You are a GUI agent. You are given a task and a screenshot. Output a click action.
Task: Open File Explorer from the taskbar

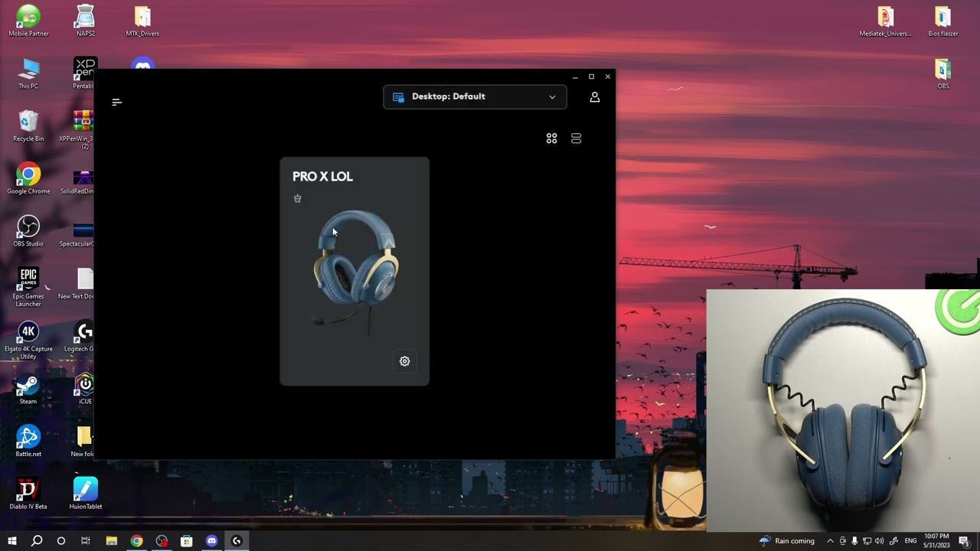(x=111, y=541)
